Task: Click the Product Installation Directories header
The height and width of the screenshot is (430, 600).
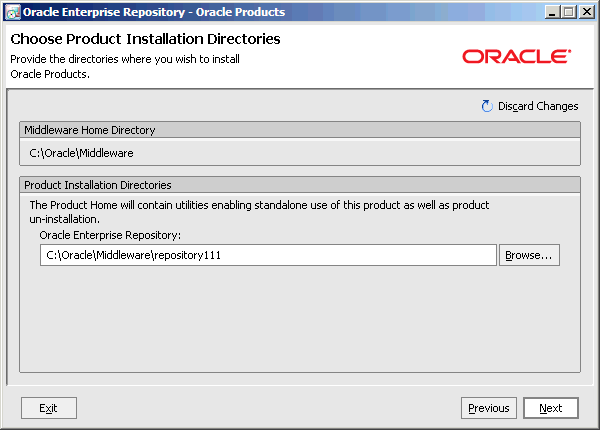Action: pyautogui.click(x=300, y=185)
